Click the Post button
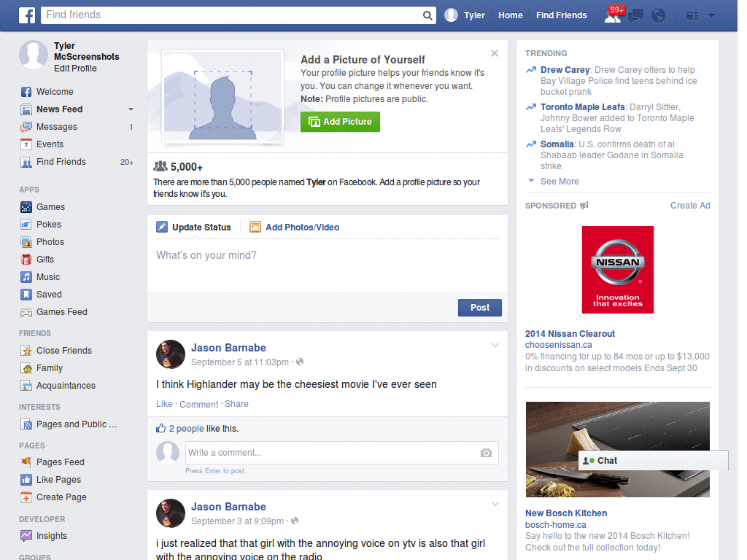This screenshot has height=560, width=747. point(480,308)
